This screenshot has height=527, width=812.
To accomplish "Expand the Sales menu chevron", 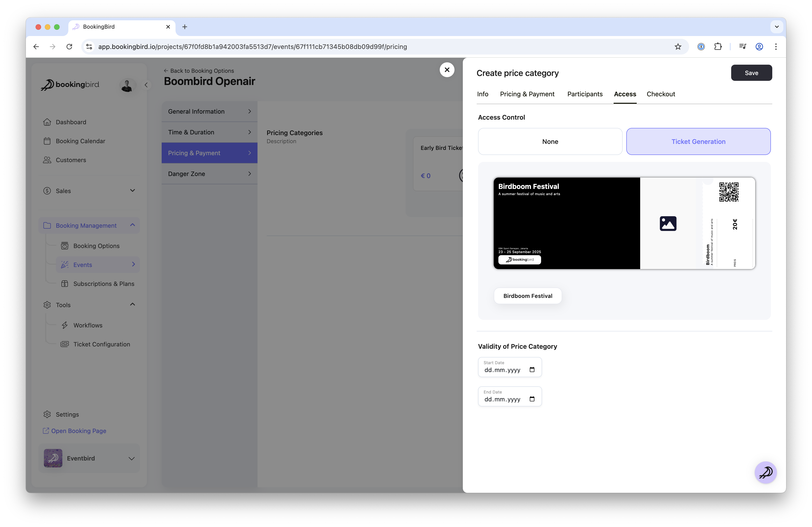I will coord(132,191).
